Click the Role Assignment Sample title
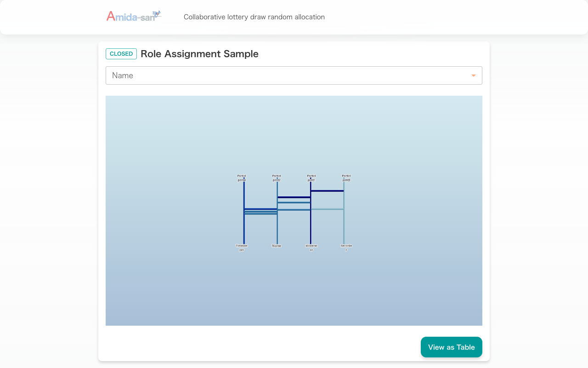The height and width of the screenshot is (368, 588). tap(199, 54)
